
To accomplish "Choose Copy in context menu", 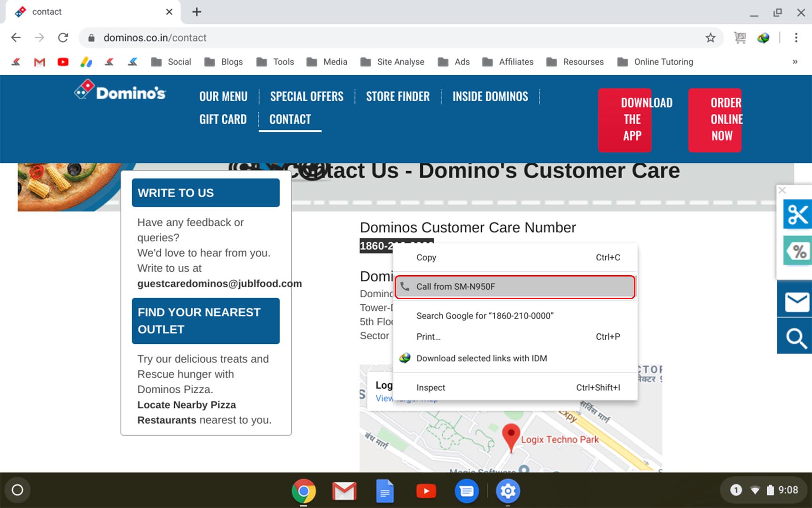I will click(515, 257).
